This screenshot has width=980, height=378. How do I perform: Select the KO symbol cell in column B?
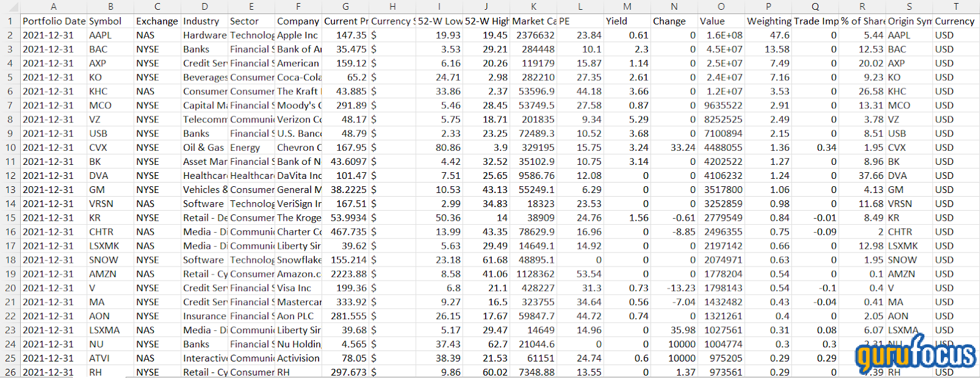click(110, 78)
